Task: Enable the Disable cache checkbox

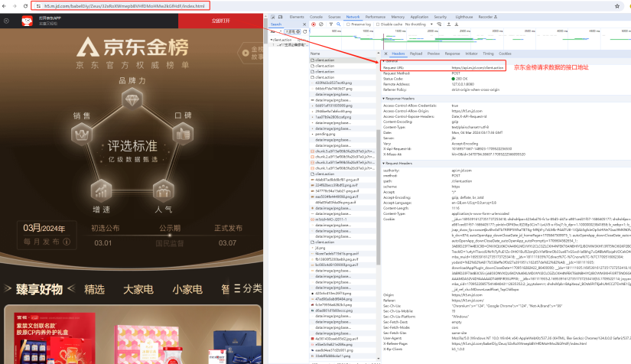Action: tap(378, 24)
